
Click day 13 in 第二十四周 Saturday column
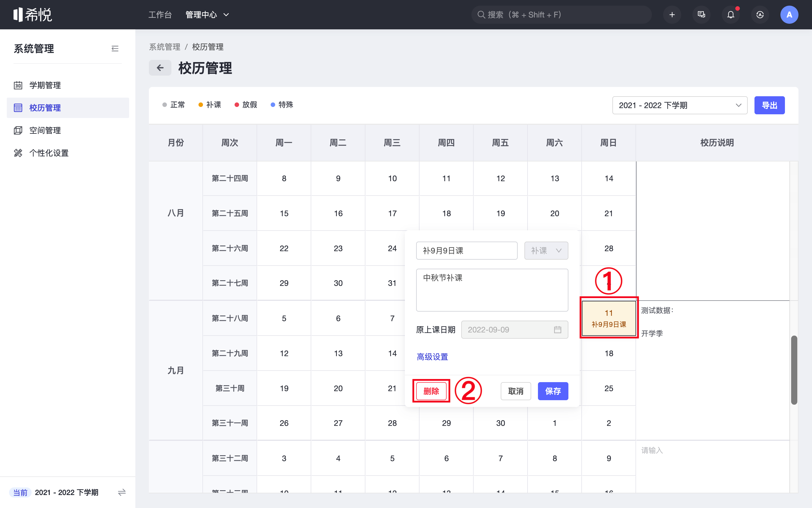(555, 178)
